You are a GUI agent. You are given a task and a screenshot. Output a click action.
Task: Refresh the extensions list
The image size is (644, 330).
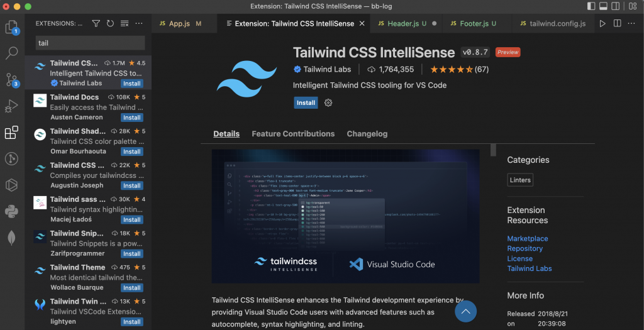coord(110,23)
